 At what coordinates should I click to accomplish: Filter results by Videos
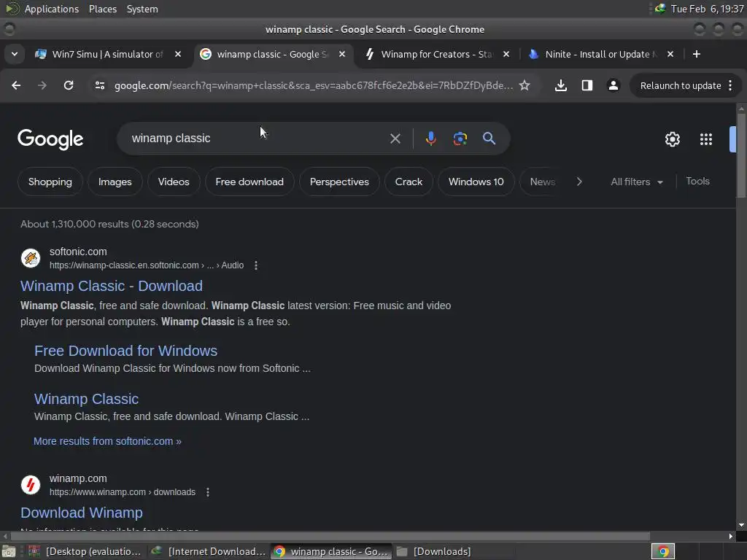tap(174, 182)
